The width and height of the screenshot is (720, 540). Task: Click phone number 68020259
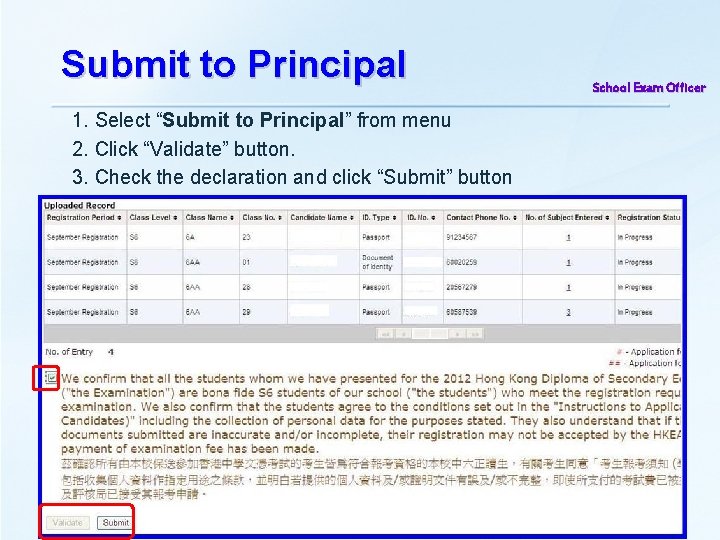461,262
